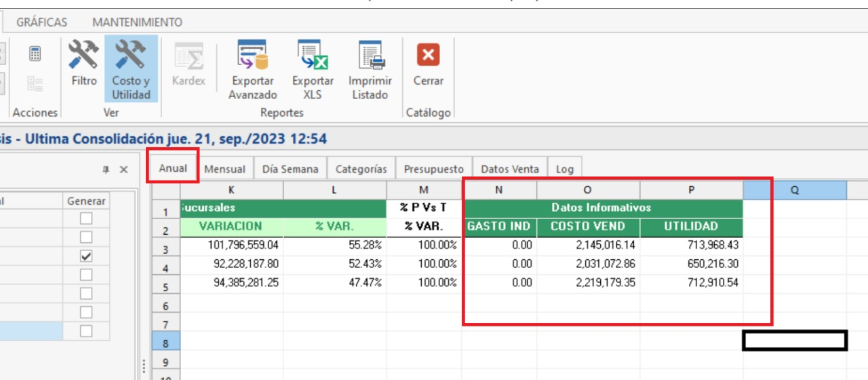Pin the side panel with pushpin icon

pyautogui.click(x=106, y=170)
